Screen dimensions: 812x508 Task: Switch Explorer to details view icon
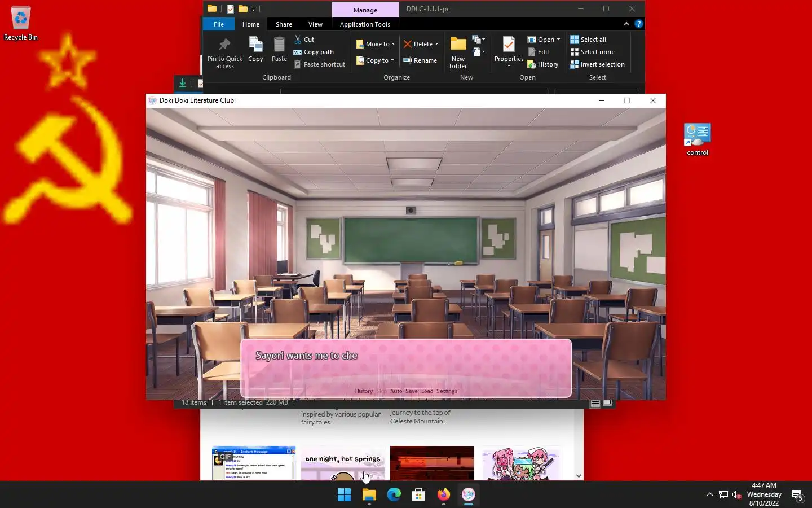[595, 403]
